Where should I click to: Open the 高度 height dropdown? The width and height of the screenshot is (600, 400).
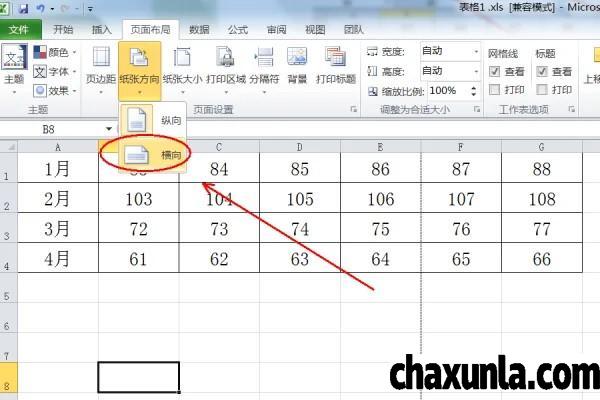[476, 71]
